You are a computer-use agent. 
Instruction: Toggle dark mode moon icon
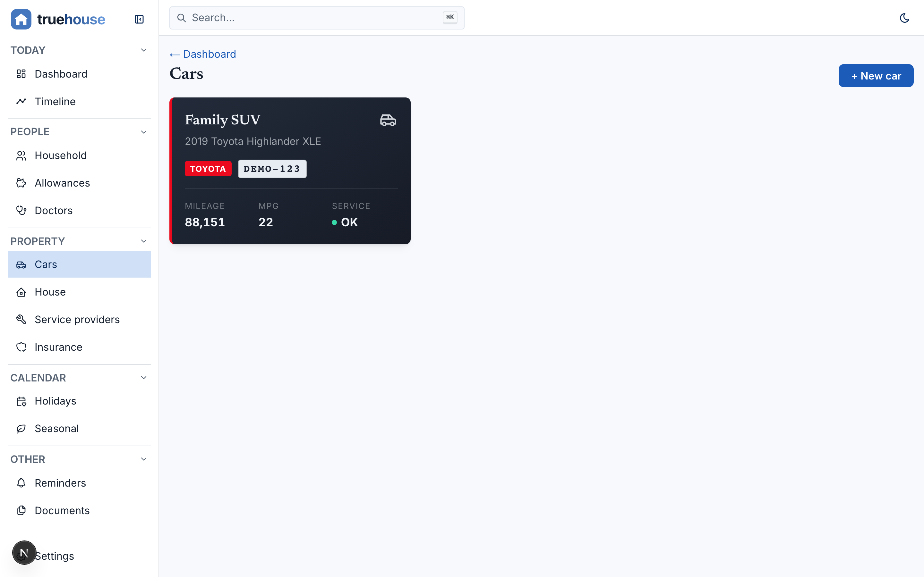(904, 18)
